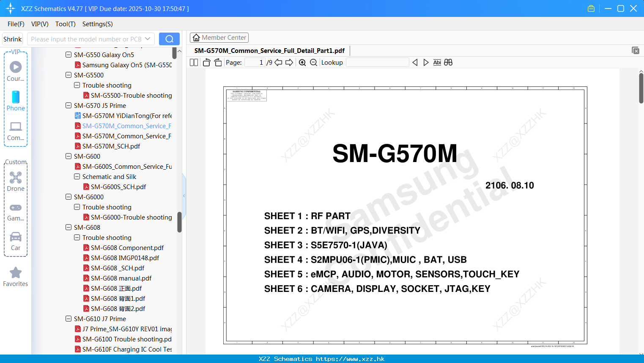Open the Courses sidebar item
The width and height of the screenshot is (644, 363).
click(x=16, y=71)
